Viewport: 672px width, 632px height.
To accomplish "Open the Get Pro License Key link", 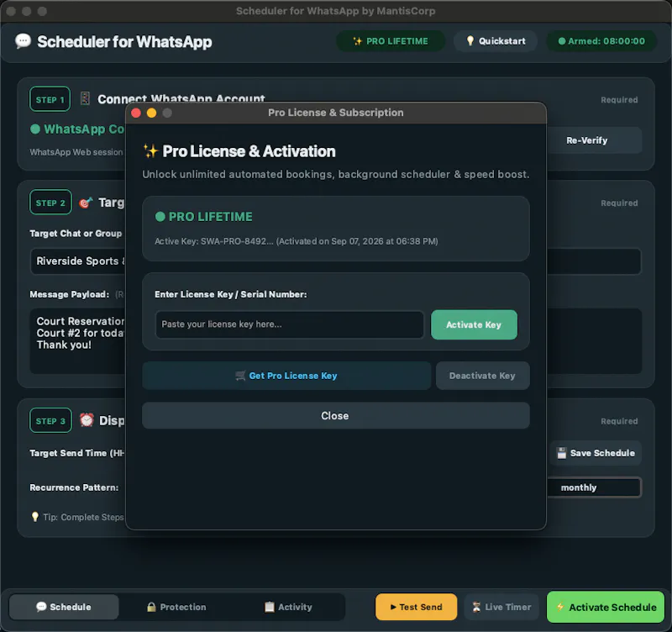I will click(x=286, y=376).
